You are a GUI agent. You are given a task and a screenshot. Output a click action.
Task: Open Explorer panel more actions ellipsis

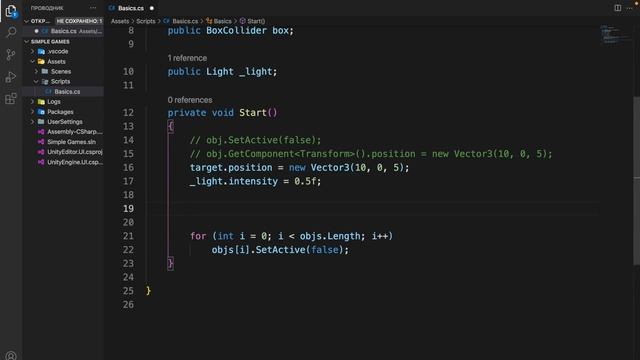93,8
